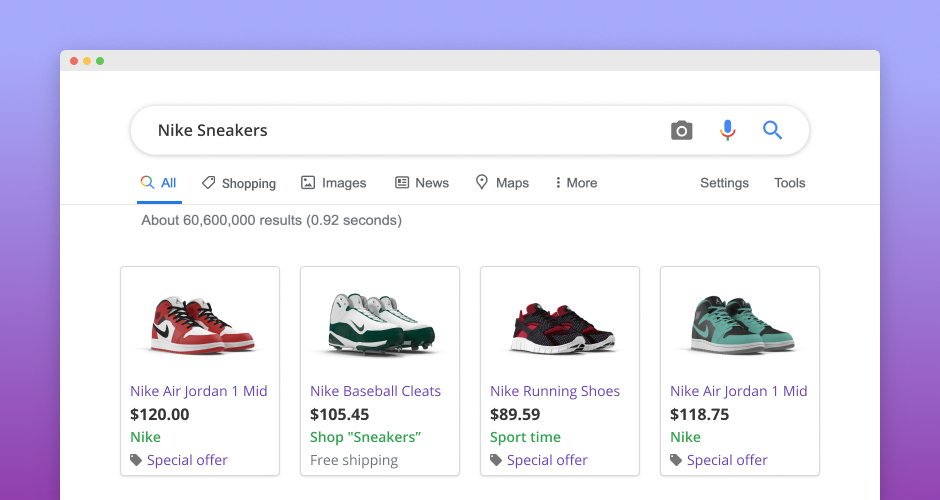This screenshot has width=940, height=500.
Task: Open the Nike Running Shoes link
Action: tap(555, 391)
